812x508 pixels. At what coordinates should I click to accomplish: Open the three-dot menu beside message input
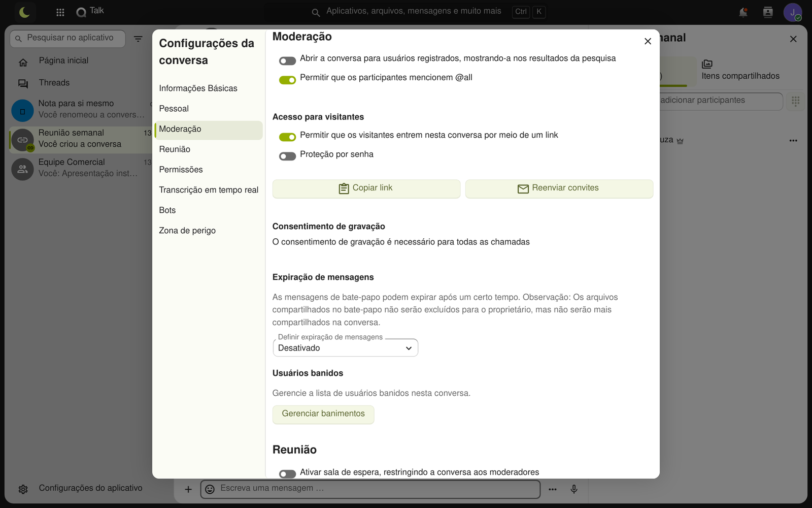click(553, 489)
